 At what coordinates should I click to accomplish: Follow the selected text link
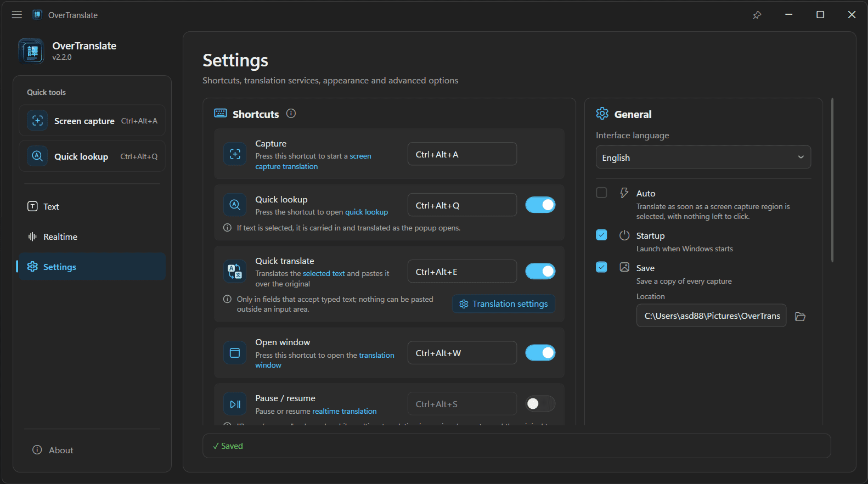point(324,273)
